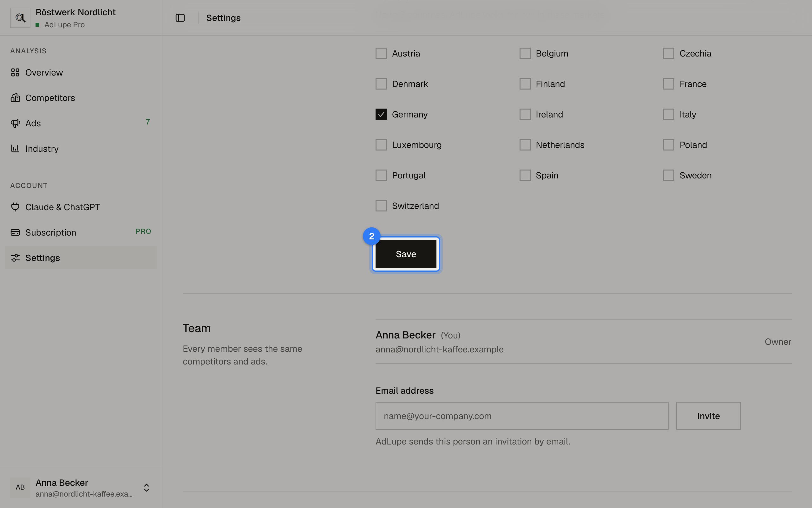This screenshot has height=508, width=812.
Task: Go to the Competitors section
Action: pos(81,98)
